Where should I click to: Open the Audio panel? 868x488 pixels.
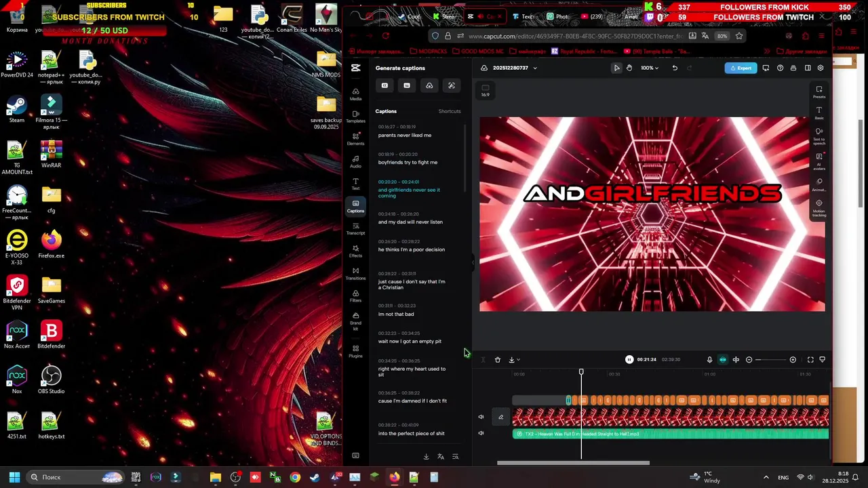[355, 161]
